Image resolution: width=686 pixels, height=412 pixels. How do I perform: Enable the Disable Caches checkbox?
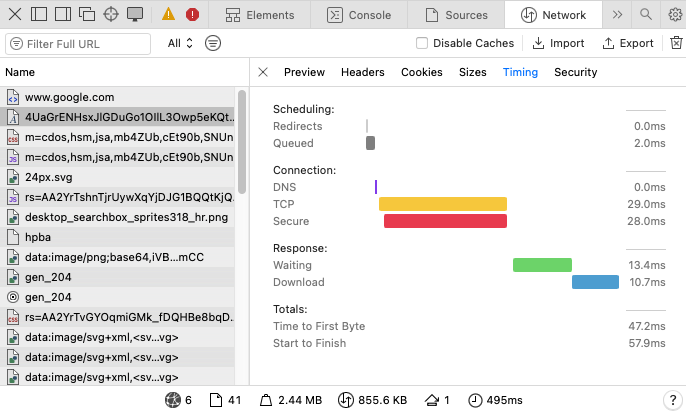pos(422,43)
